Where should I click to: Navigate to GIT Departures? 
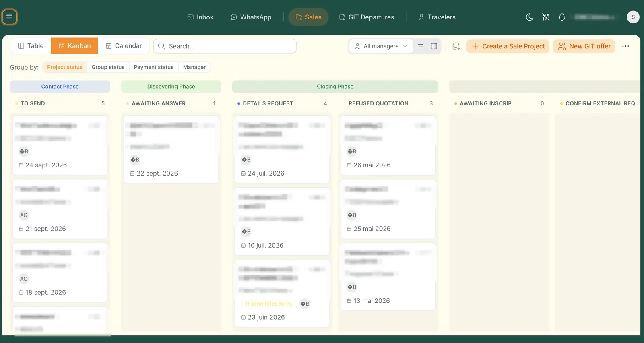(x=367, y=17)
